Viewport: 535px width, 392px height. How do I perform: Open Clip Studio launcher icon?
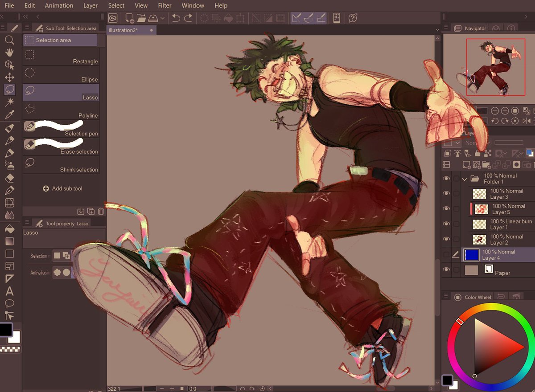point(113,18)
